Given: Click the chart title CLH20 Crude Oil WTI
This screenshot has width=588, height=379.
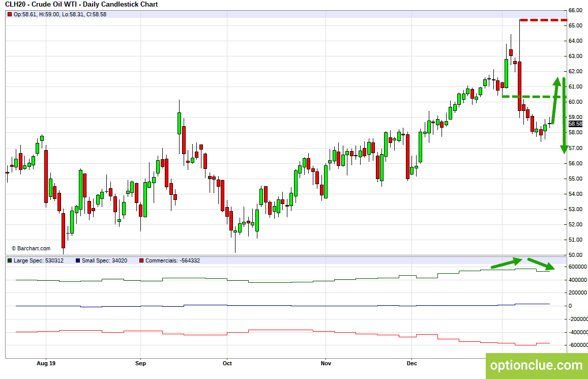Looking at the screenshot, I should pos(81,5).
